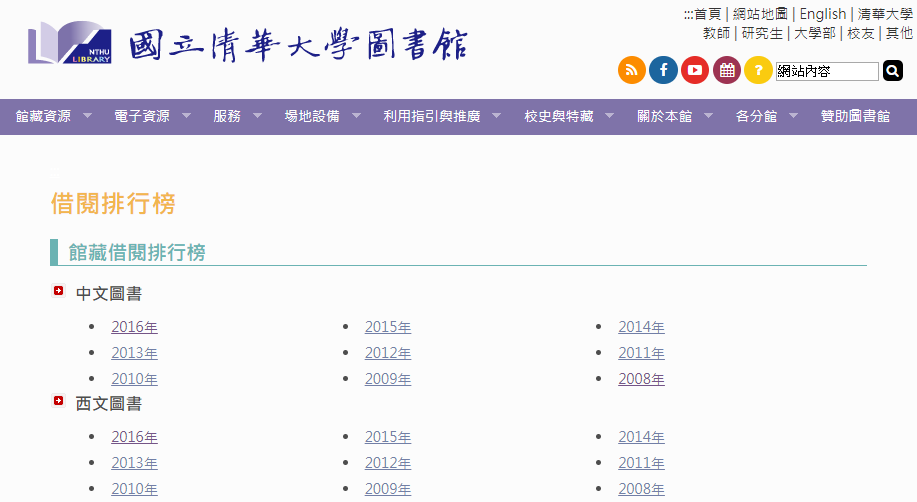917x502 pixels.
Task: Open the 網站地圖 sitemap link
Action: pos(760,14)
